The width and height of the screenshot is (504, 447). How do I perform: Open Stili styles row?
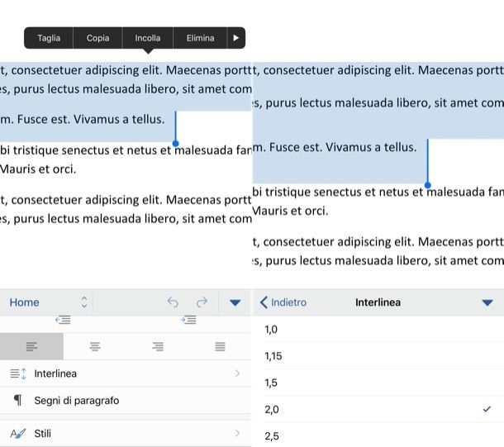[x=126, y=433]
